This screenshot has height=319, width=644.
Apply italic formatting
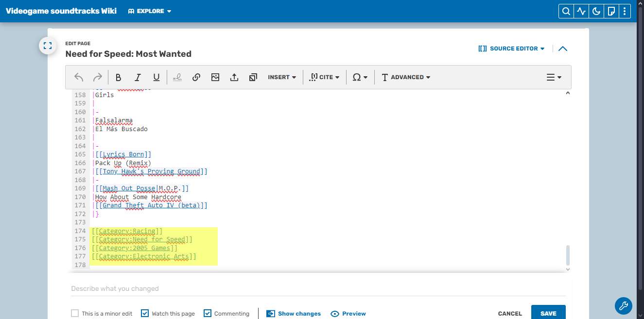coord(138,77)
